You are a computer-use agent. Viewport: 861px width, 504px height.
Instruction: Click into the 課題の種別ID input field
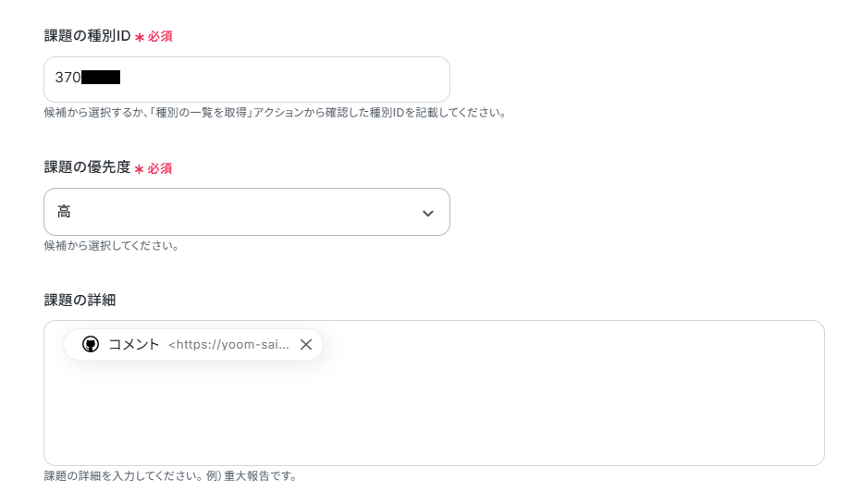[x=247, y=79]
